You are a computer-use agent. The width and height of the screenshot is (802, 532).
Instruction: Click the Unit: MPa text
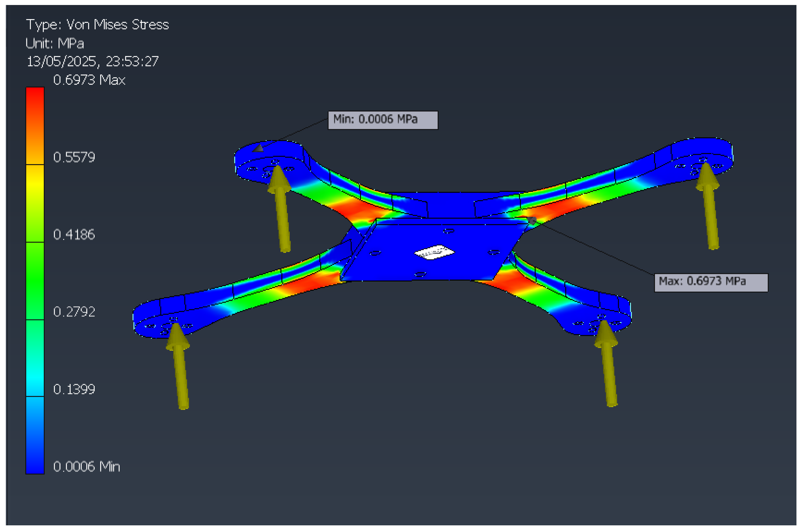(x=54, y=44)
